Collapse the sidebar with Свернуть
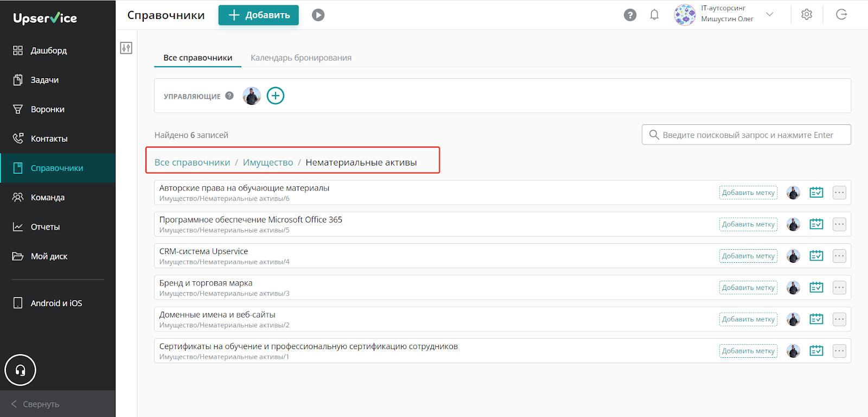 [58, 404]
